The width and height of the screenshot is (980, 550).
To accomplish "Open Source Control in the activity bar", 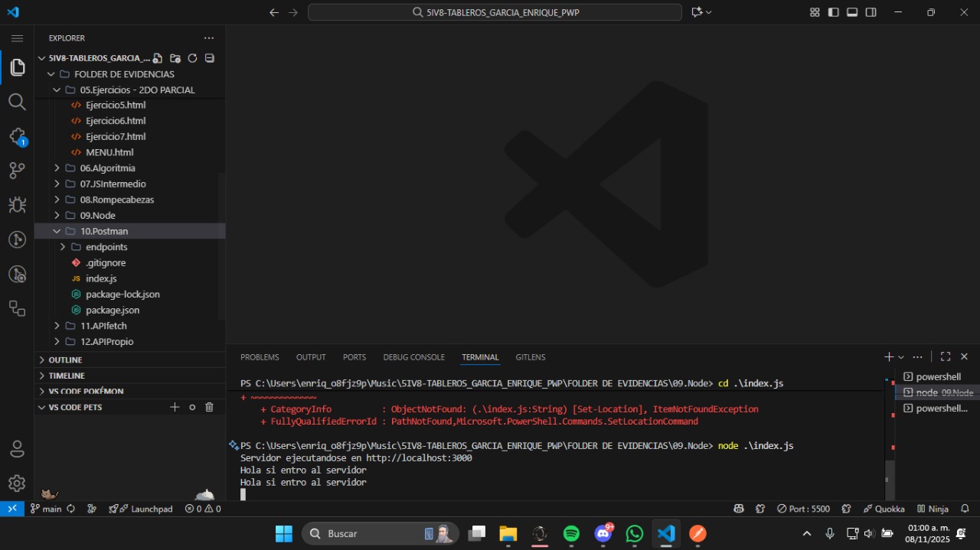I will point(17,171).
